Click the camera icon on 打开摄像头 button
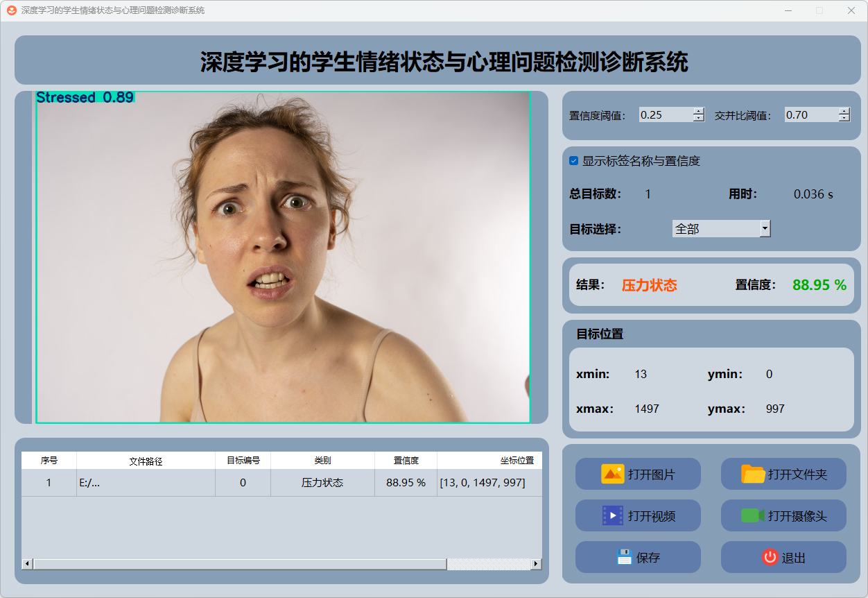The height and width of the screenshot is (598, 868). click(x=753, y=516)
